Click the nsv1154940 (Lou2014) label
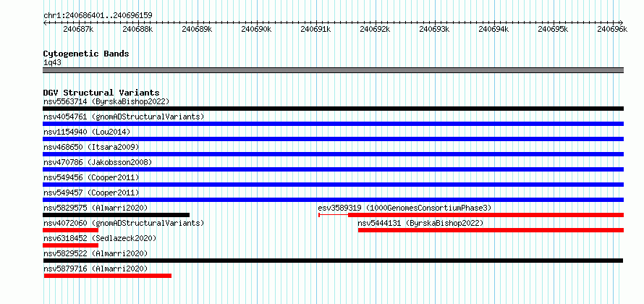This screenshot has width=644, height=304. (x=87, y=132)
